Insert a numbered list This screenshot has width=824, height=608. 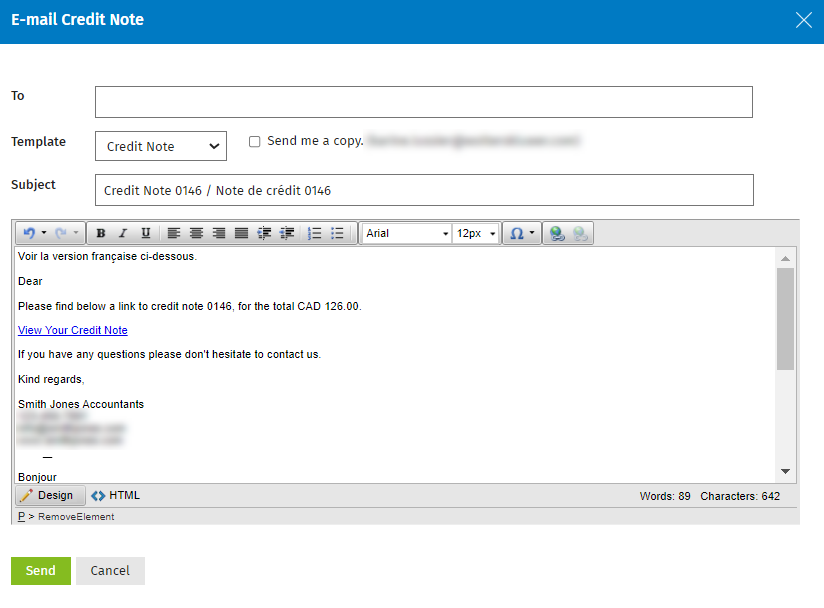point(314,233)
